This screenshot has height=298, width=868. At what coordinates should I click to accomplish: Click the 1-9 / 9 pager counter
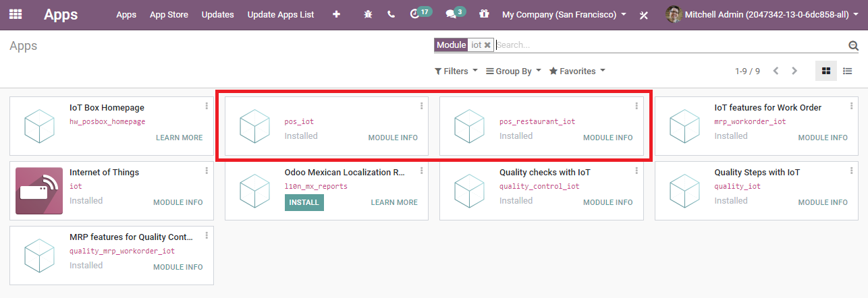747,71
